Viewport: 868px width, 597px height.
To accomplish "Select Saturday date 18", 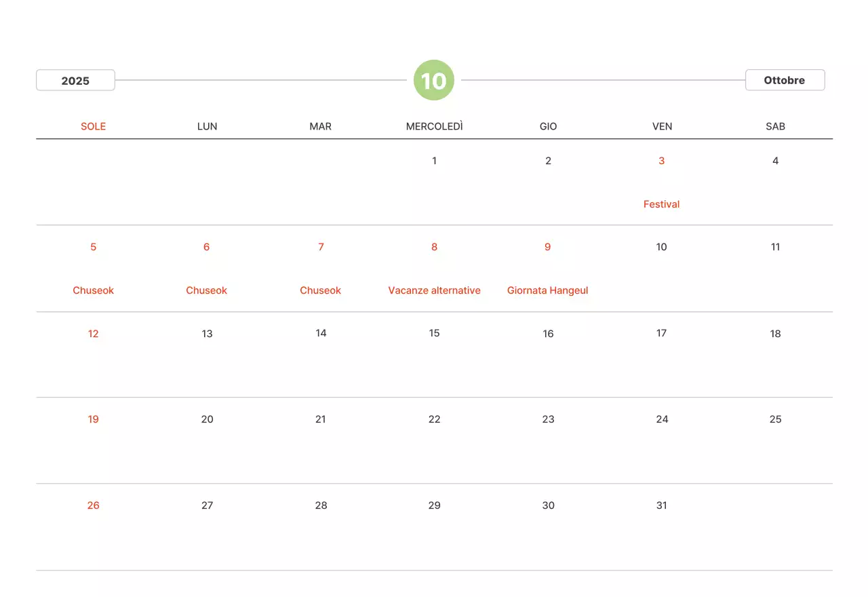I will tap(775, 334).
